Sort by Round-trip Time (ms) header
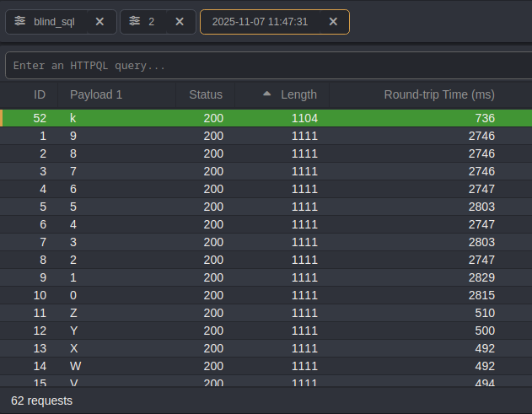The width and height of the screenshot is (532, 414). (438, 94)
